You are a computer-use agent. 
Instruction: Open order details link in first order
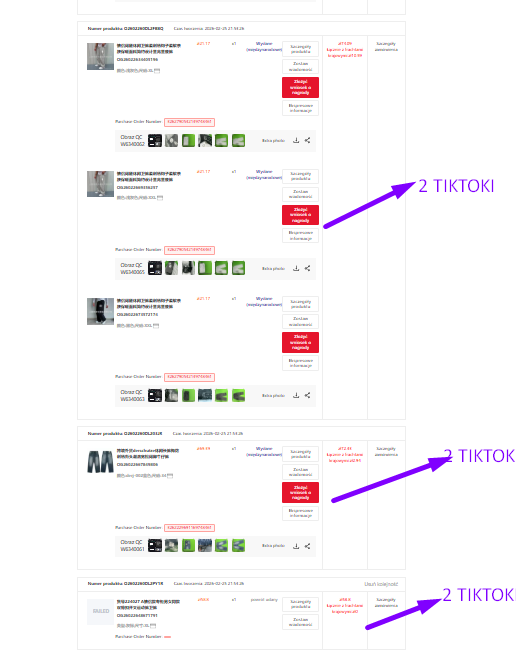(386, 46)
